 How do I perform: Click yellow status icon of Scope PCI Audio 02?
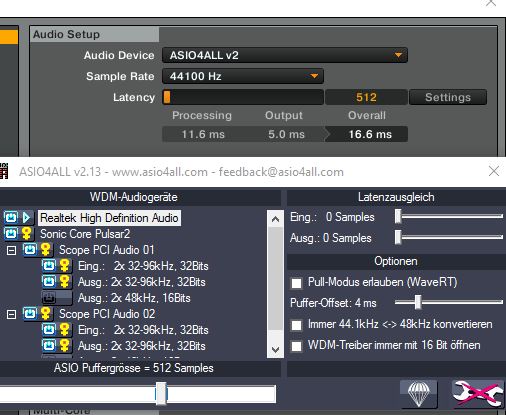[45, 314]
